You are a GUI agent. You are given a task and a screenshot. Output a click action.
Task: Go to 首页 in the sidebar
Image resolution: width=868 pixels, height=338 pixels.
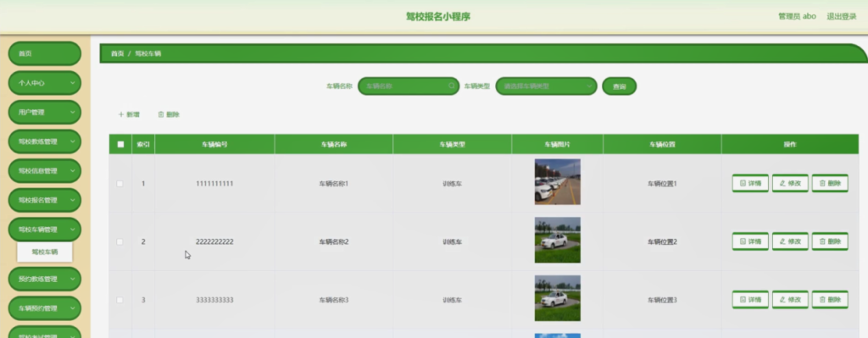[x=45, y=53]
